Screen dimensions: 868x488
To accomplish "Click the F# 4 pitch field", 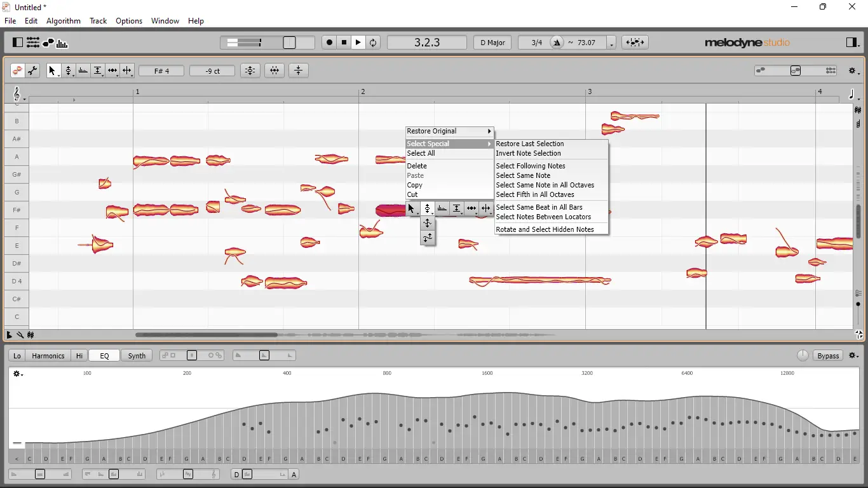I will [x=161, y=71].
